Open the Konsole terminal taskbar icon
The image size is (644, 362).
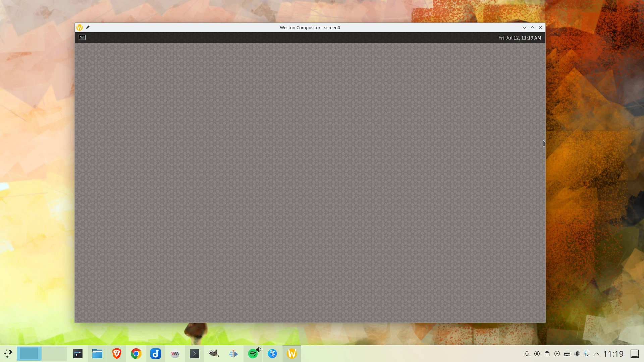coord(195,354)
